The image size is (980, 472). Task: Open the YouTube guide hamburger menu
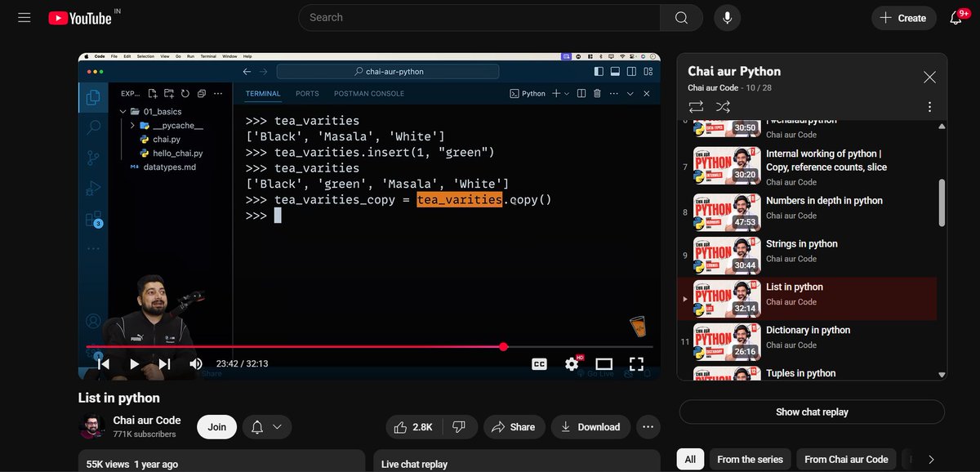click(x=24, y=17)
